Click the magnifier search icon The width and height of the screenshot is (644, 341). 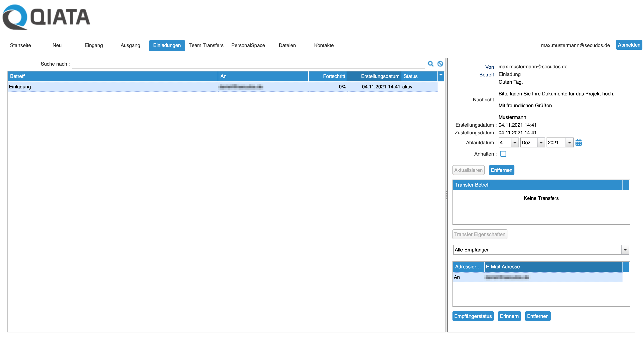(431, 64)
